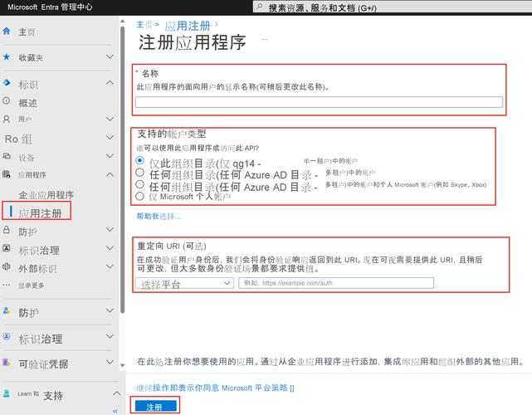The image size is (532, 415).
Task: Click the 主页 breadcrumb link
Action: click(x=144, y=24)
